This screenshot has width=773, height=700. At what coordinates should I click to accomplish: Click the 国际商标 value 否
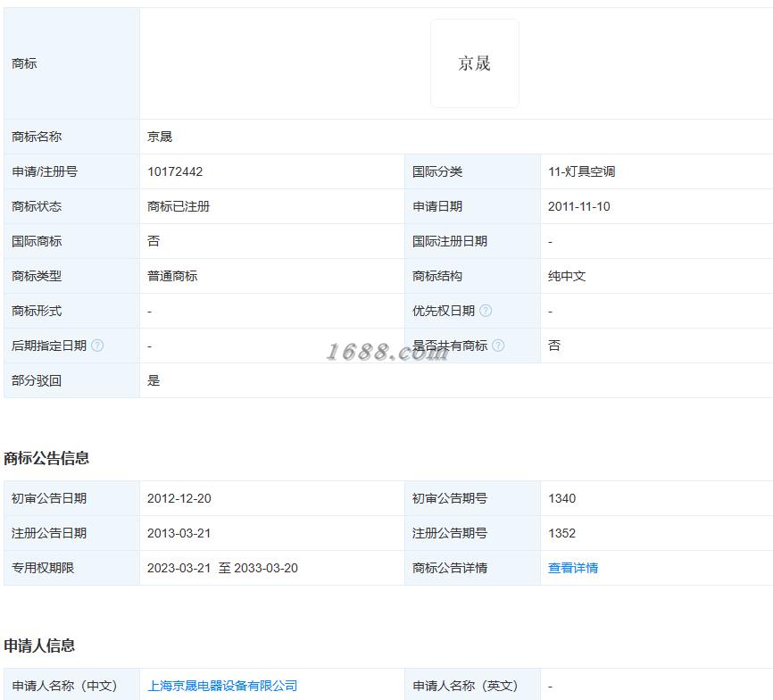(154, 241)
